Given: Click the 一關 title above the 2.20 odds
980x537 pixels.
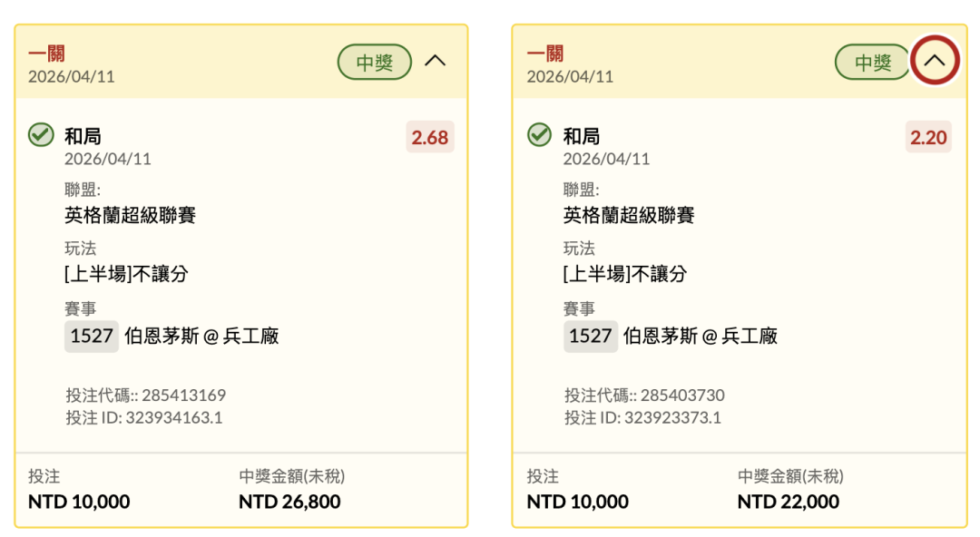Looking at the screenshot, I should (x=545, y=54).
